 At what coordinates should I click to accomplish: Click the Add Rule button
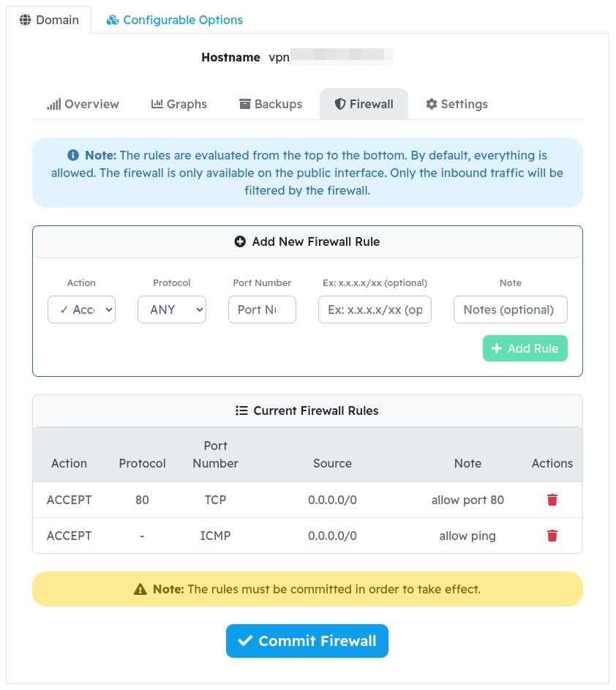tap(525, 348)
